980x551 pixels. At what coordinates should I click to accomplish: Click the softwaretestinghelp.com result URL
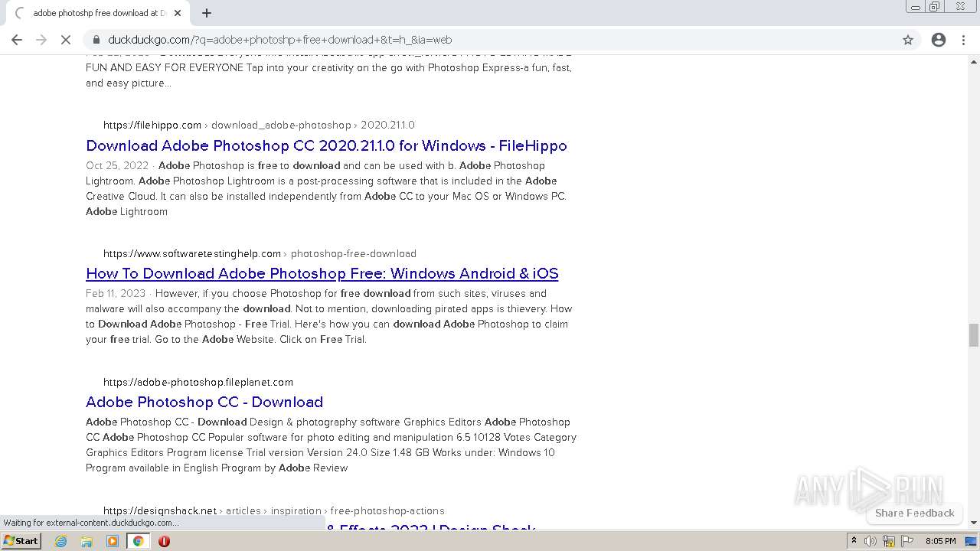point(192,253)
